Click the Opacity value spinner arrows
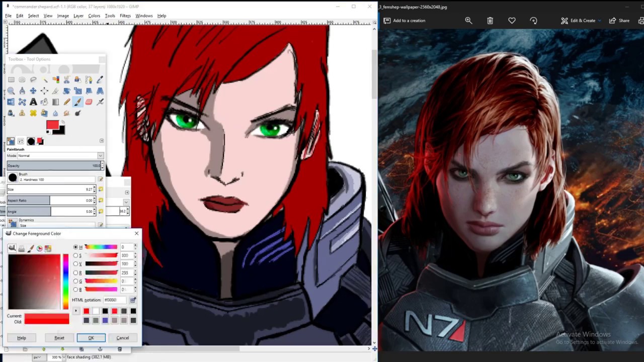 pyautogui.click(x=102, y=165)
